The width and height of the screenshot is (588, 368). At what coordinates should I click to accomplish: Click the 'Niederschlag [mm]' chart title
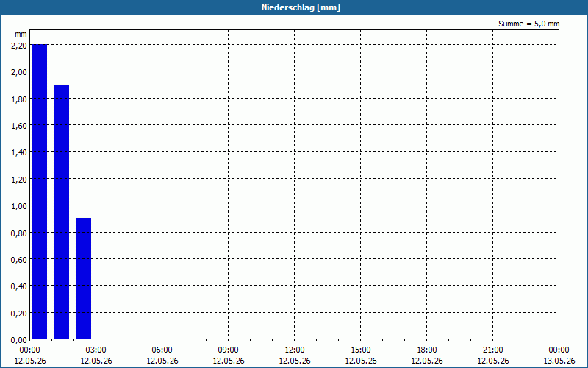301,7
